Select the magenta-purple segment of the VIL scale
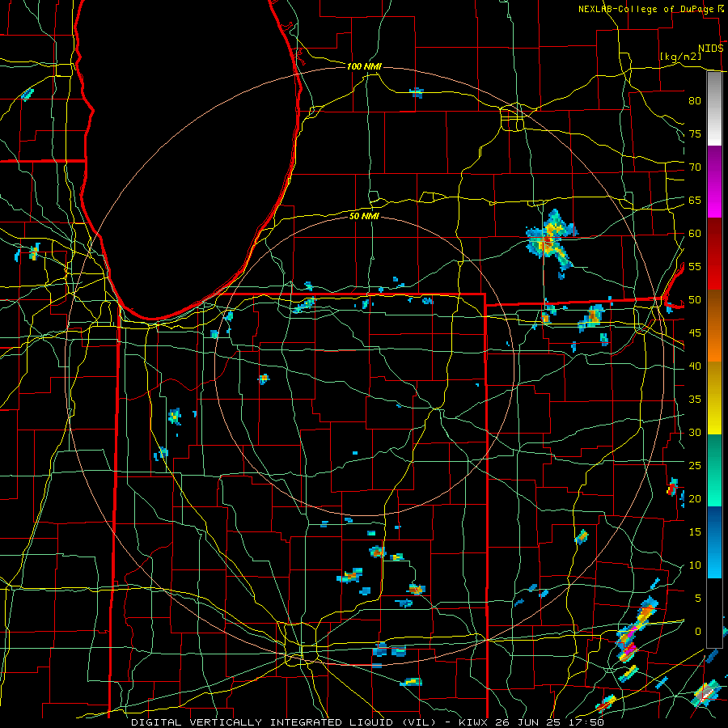 (714, 181)
